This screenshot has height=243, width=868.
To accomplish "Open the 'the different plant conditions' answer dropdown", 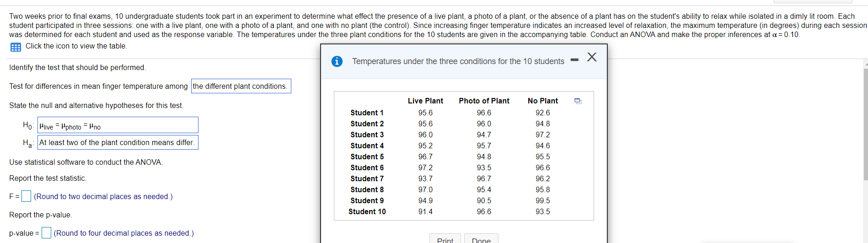I will pyautogui.click(x=241, y=86).
